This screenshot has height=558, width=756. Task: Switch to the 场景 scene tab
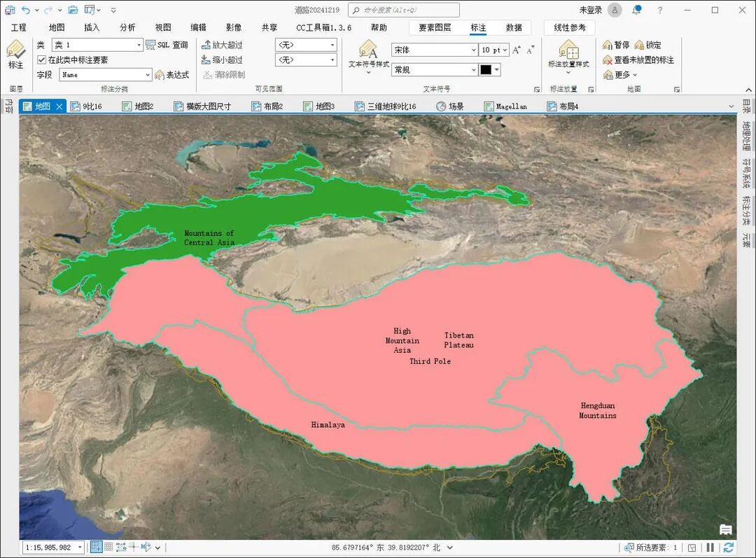tap(450, 106)
